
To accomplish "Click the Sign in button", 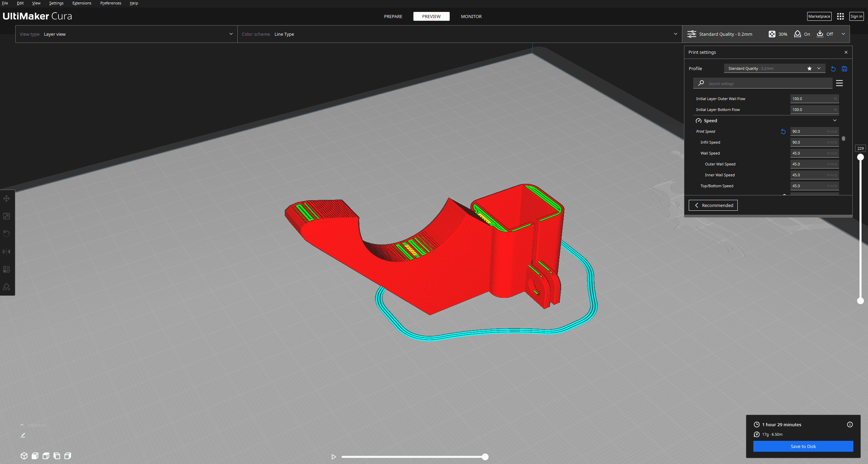I will [x=856, y=16].
